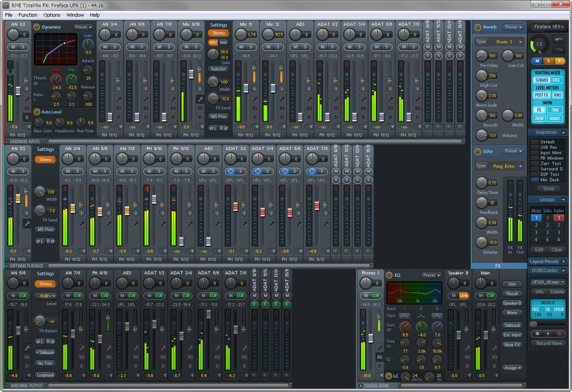Viewport: 572px width, 392px height.
Task: Enable the Dynamics power ring
Action: click(x=37, y=27)
